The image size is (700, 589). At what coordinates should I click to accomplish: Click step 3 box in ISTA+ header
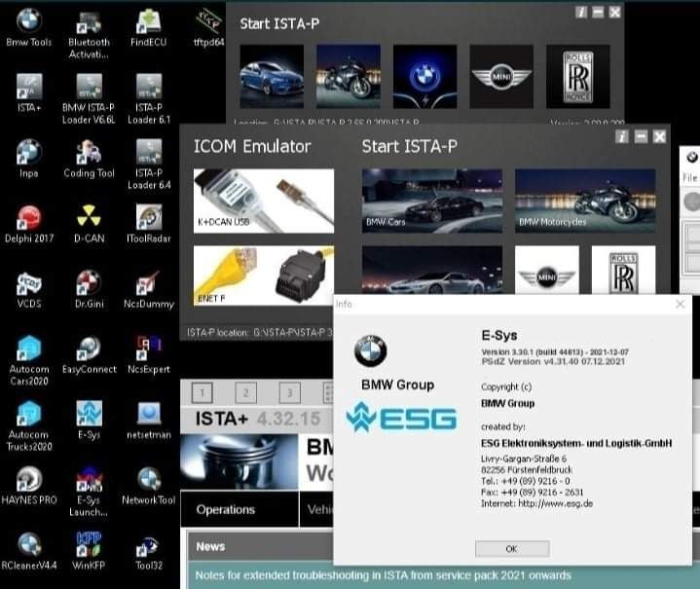click(x=290, y=393)
